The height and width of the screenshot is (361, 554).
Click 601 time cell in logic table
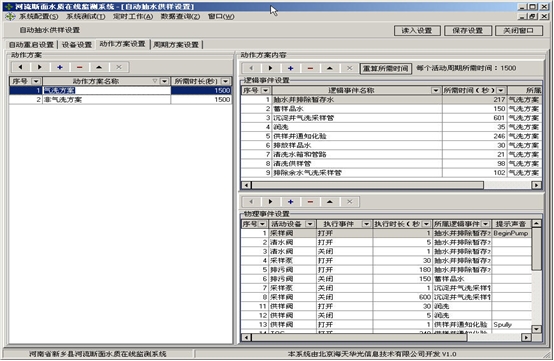click(x=475, y=118)
